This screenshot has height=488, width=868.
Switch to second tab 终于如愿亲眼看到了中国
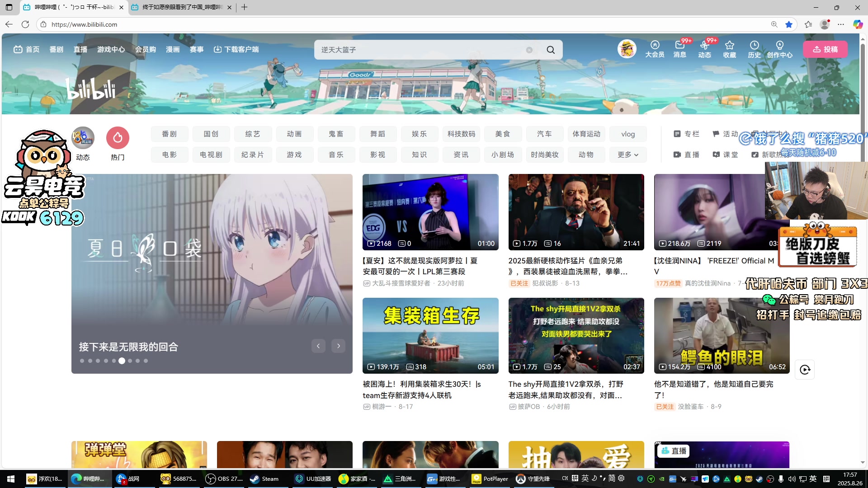(182, 7)
